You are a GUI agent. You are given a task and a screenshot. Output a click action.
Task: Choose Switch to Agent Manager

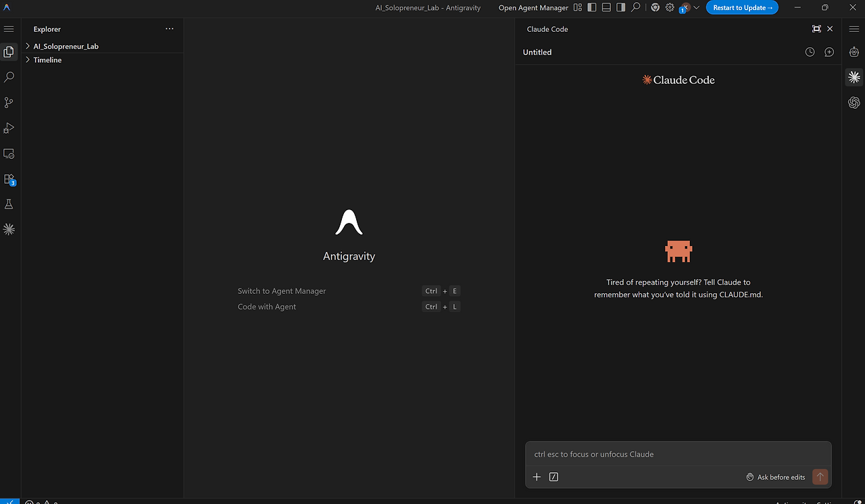pyautogui.click(x=282, y=291)
